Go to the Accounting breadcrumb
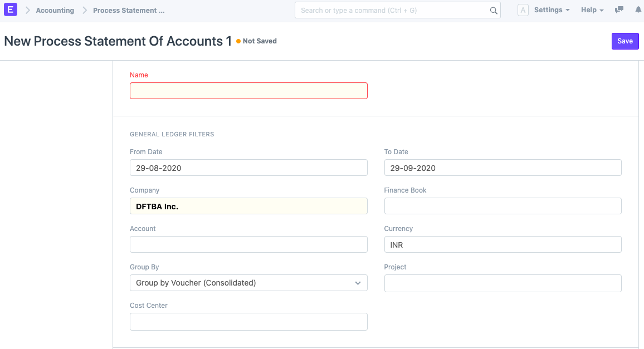The height and width of the screenshot is (349, 644). pyautogui.click(x=55, y=11)
